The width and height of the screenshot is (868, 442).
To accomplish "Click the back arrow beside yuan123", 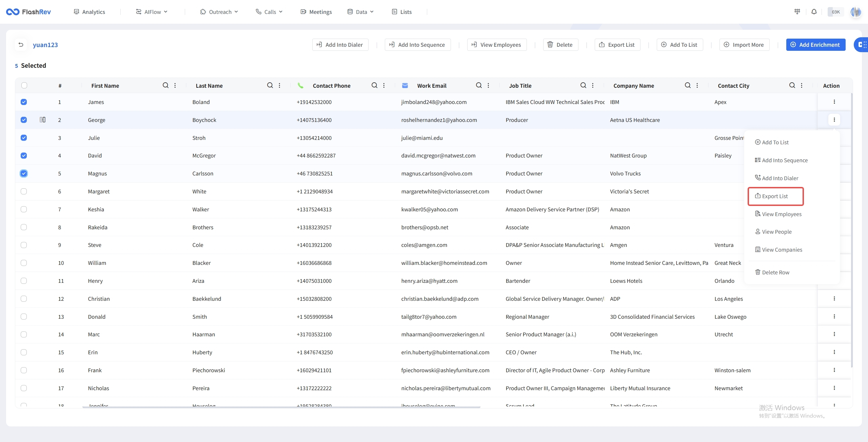I will [x=21, y=44].
